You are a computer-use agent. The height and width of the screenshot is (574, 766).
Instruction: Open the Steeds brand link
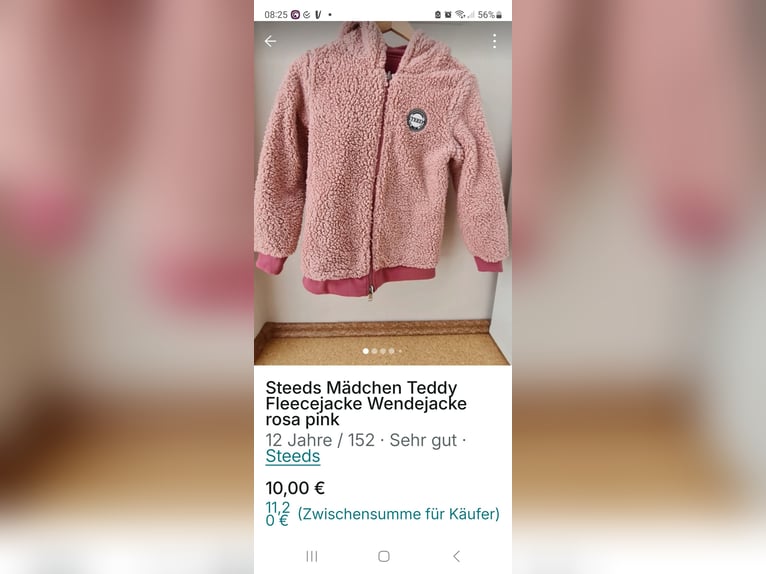(x=293, y=456)
